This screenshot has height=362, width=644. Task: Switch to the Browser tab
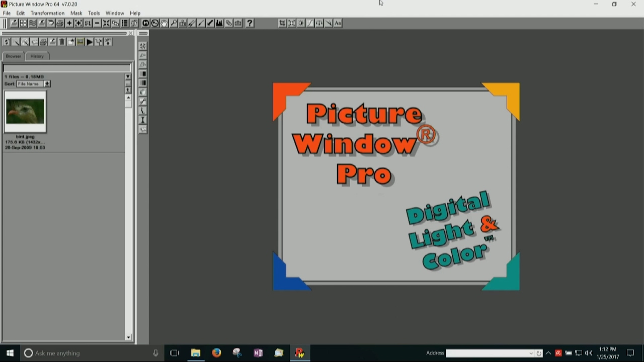pyautogui.click(x=14, y=56)
